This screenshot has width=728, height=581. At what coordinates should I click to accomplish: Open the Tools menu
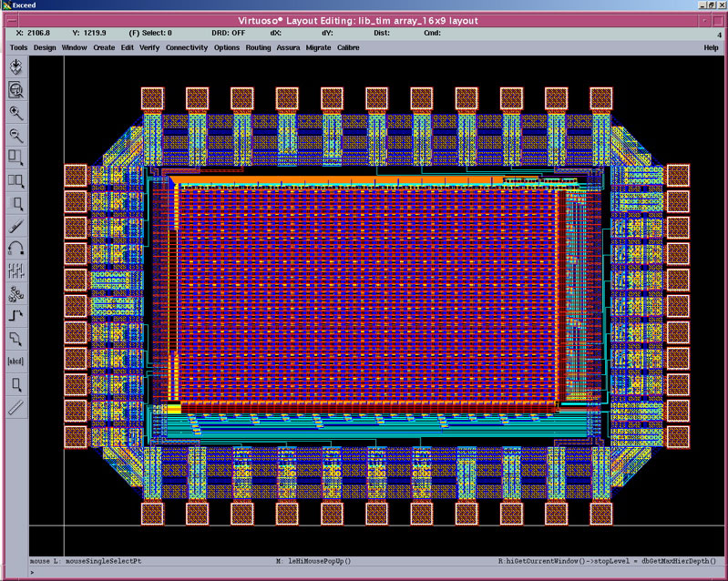[18, 47]
